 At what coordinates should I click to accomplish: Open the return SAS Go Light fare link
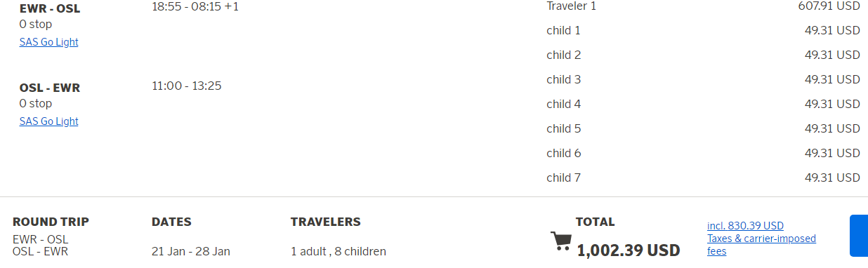point(49,121)
